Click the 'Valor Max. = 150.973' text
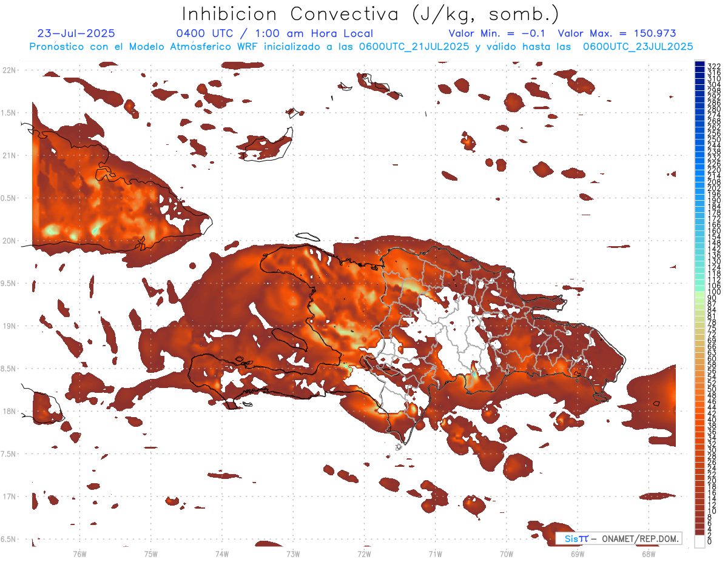 pos(616,33)
